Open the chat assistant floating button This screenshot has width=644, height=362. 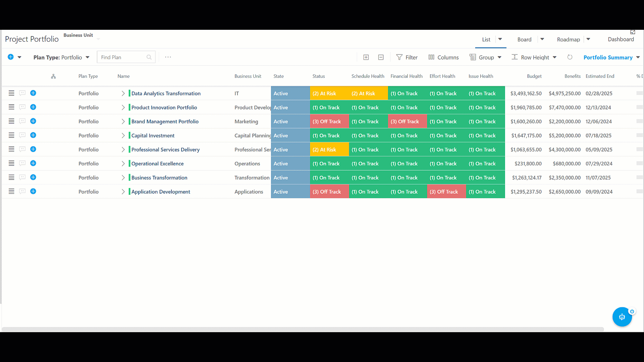(x=622, y=317)
